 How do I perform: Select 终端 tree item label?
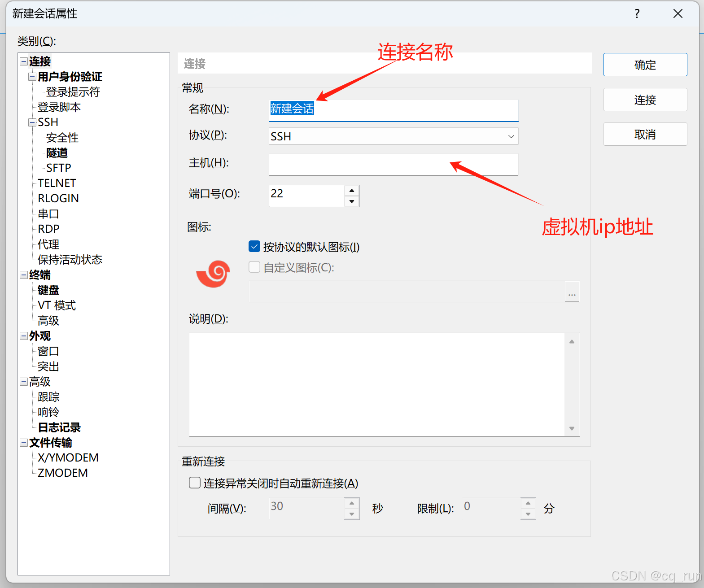40,275
